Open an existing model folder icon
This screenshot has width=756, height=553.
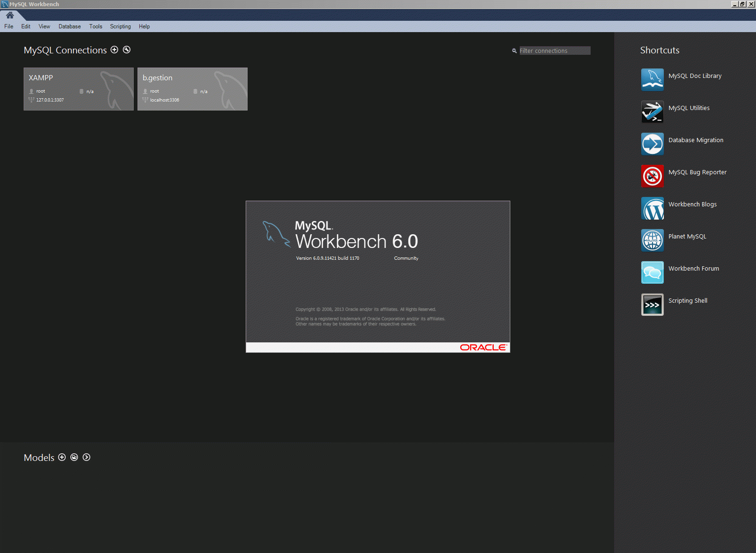tap(74, 457)
